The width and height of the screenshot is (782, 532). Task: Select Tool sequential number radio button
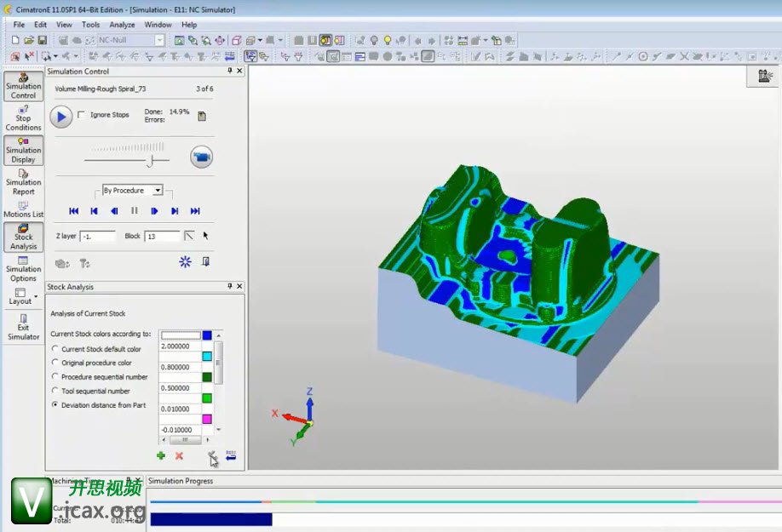pyautogui.click(x=56, y=391)
